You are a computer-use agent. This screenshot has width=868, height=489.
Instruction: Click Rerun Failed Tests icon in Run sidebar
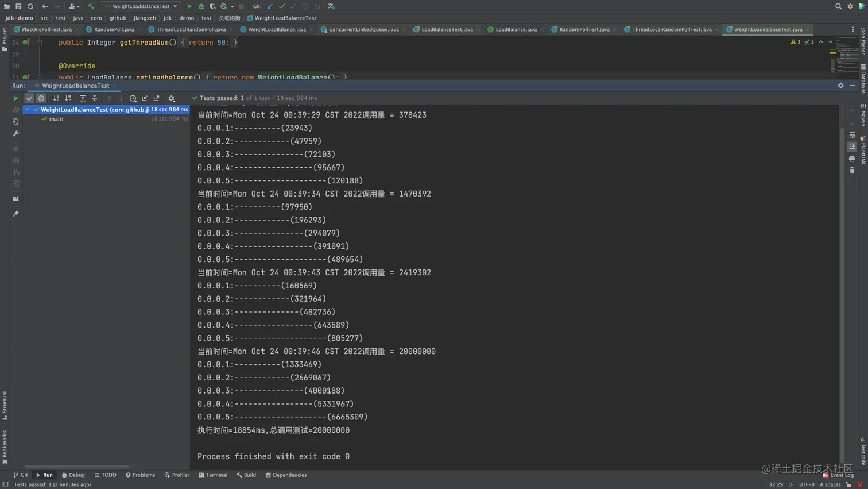click(15, 110)
